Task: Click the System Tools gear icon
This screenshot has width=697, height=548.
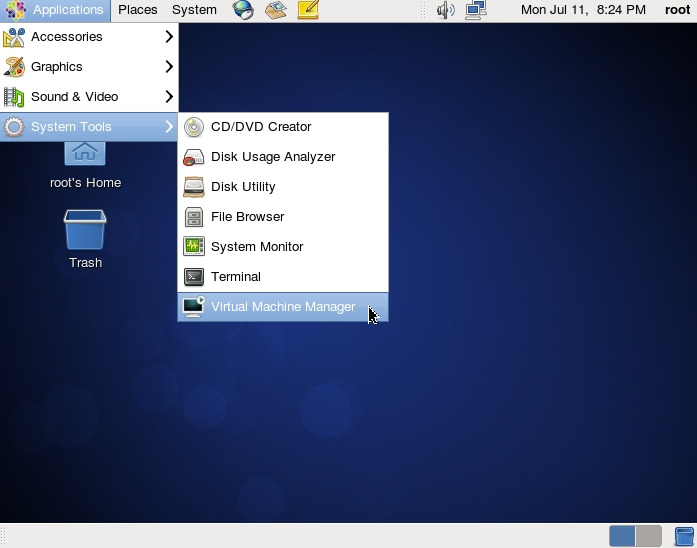Action: (14, 127)
